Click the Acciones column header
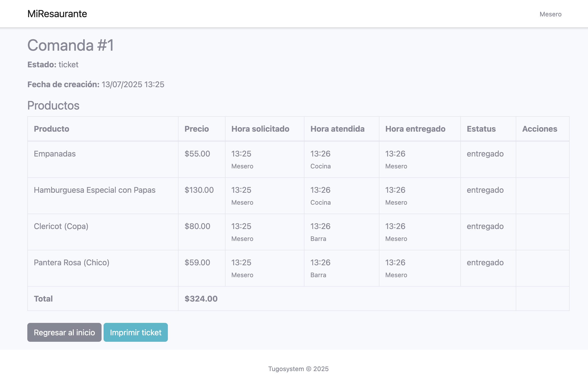This screenshot has height=382, width=588. click(540, 129)
